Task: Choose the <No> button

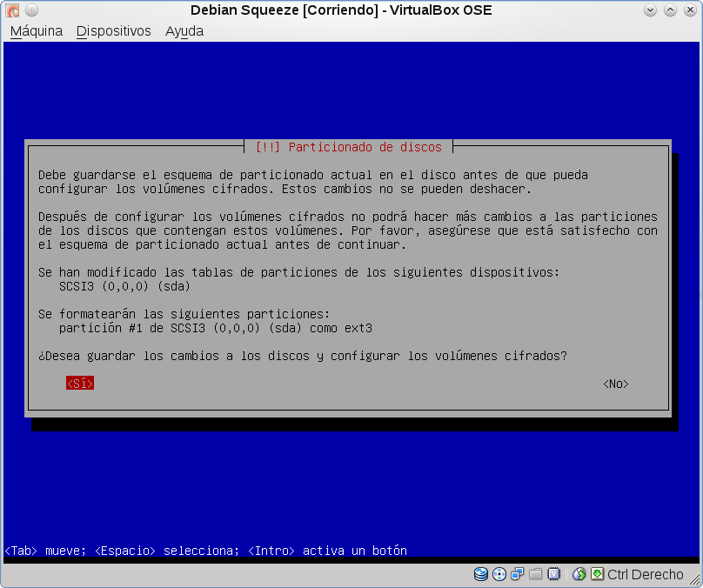Action: click(x=616, y=384)
